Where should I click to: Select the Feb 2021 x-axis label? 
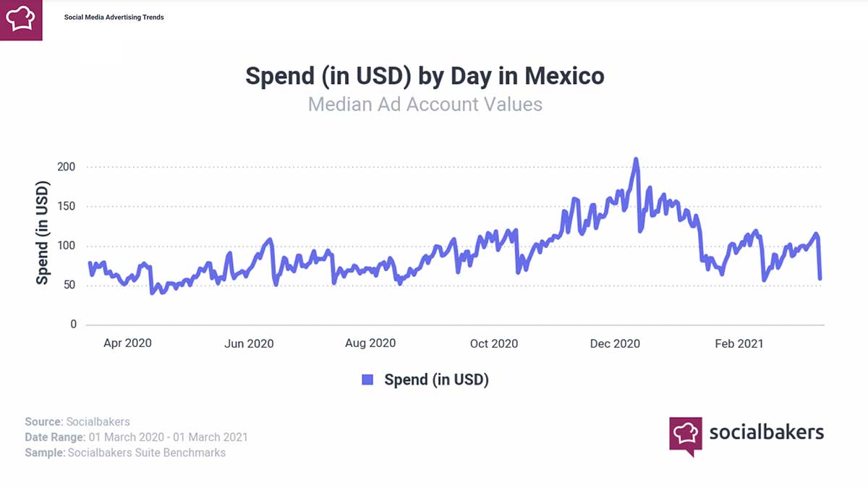pos(739,343)
